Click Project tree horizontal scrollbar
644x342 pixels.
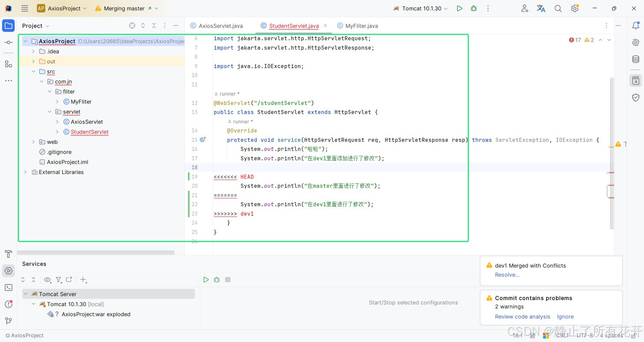(96, 252)
